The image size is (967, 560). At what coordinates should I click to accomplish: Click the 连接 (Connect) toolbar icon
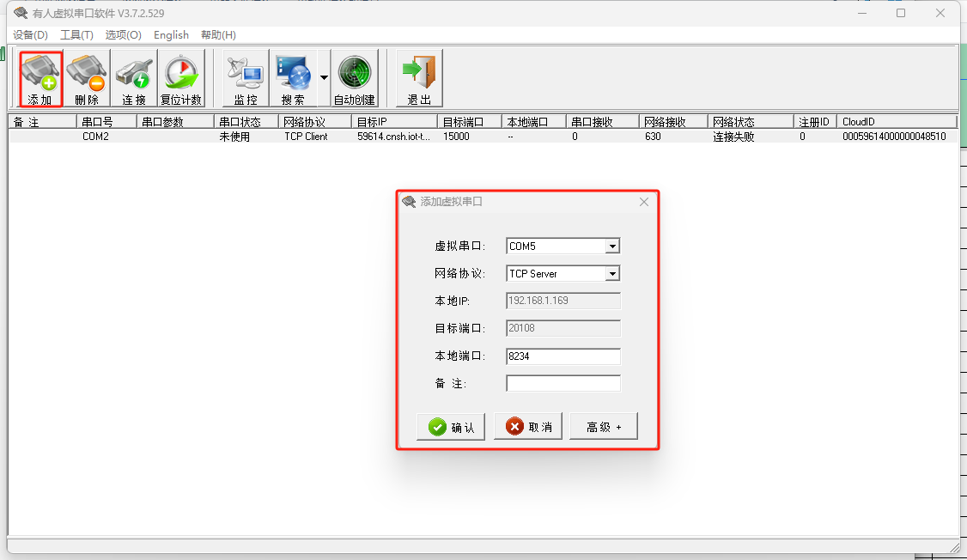coord(134,78)
